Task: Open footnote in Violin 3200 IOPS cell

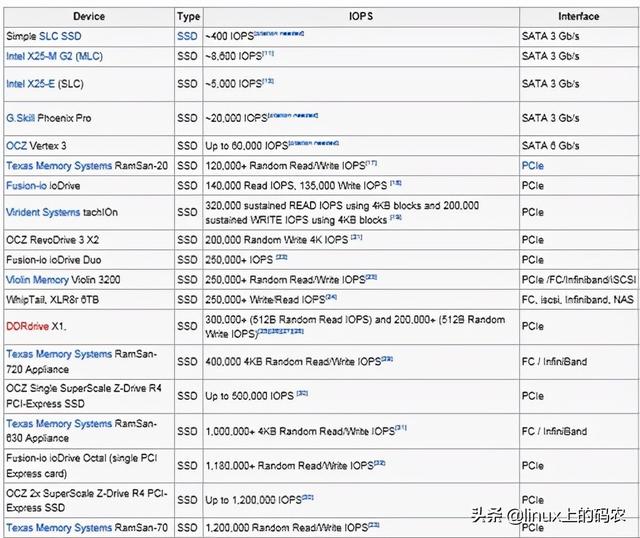Action: point(371,278)
